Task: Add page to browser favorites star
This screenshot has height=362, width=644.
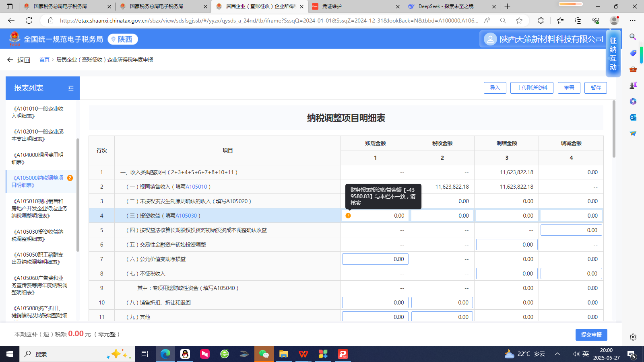Action: (x=519, y=21)
